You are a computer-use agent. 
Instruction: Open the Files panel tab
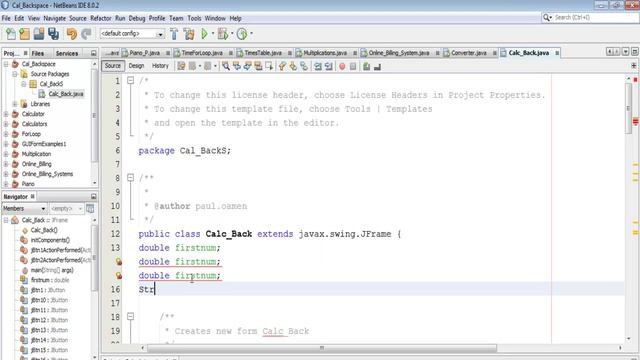tap(38, 53)
